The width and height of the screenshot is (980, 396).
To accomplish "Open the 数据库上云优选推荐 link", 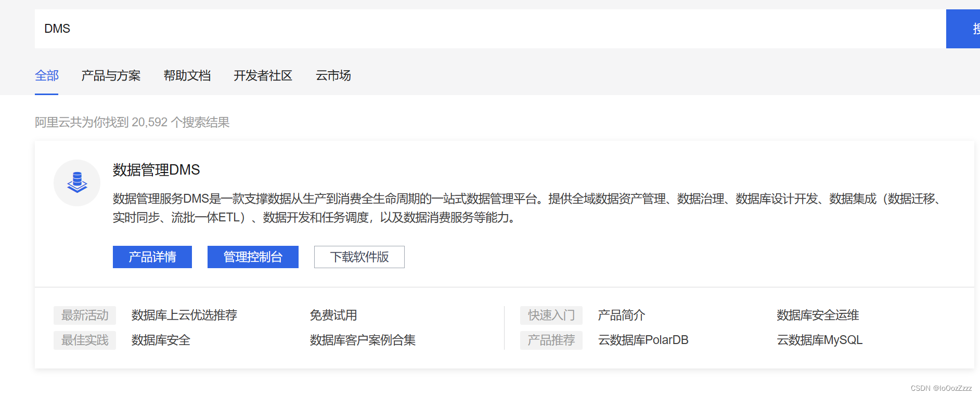I will click(x=184, y=315).
